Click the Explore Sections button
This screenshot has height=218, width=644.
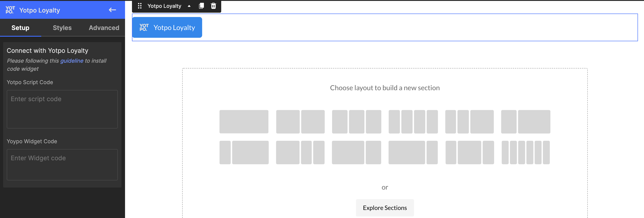coord(385,208)
